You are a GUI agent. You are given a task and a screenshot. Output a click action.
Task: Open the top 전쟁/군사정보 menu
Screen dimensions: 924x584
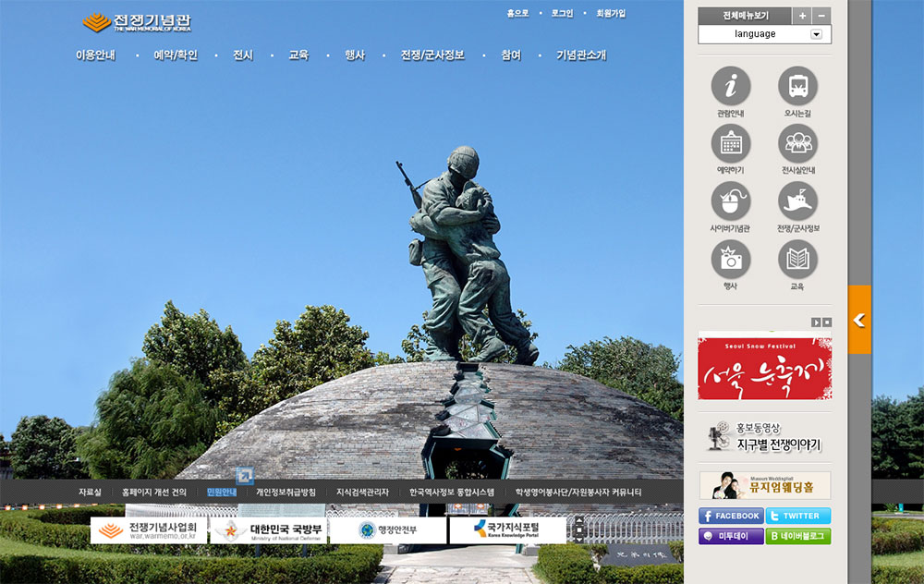432,55
